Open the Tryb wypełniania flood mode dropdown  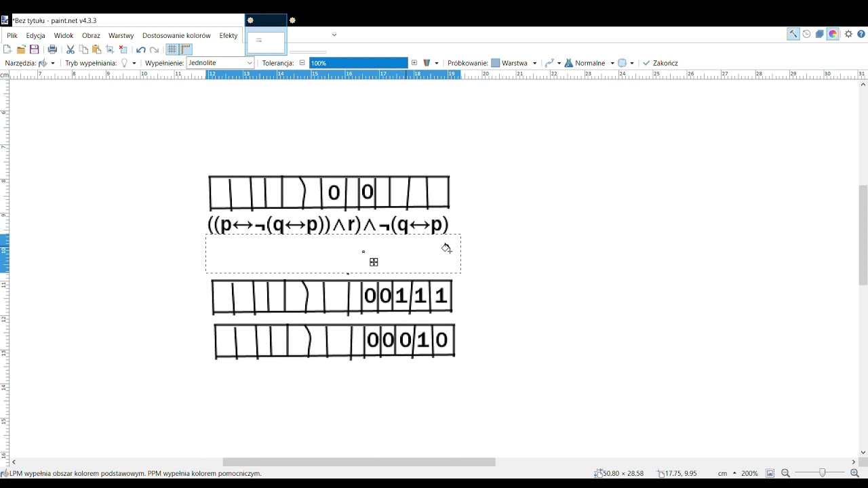[134, 63]
